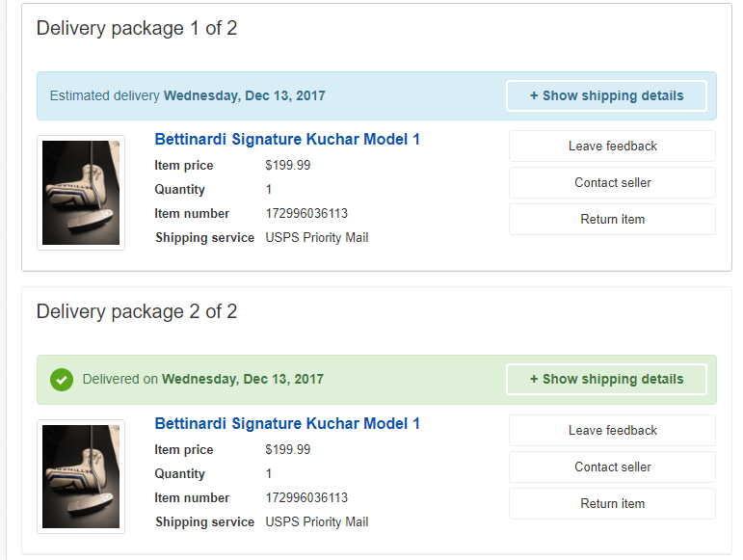This screenshot has width=743, height=560.
Task: Return item from package 1
Action: coord(612,220)
